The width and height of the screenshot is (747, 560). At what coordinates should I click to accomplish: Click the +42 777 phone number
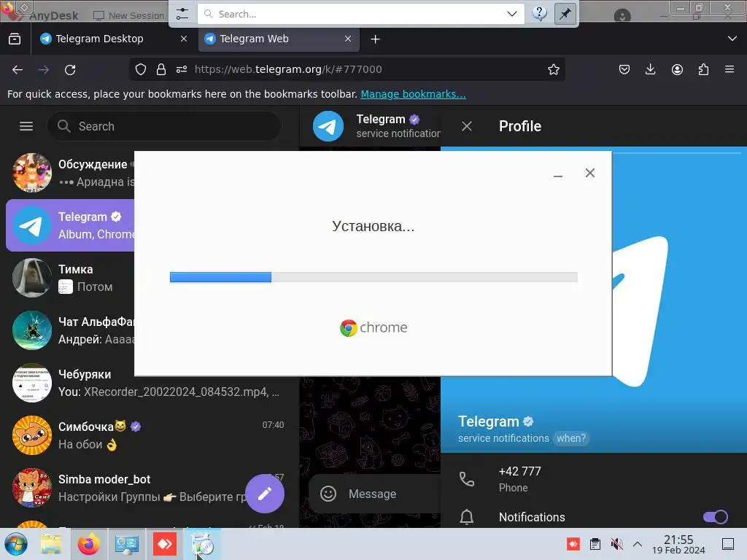tap(519, 472)
